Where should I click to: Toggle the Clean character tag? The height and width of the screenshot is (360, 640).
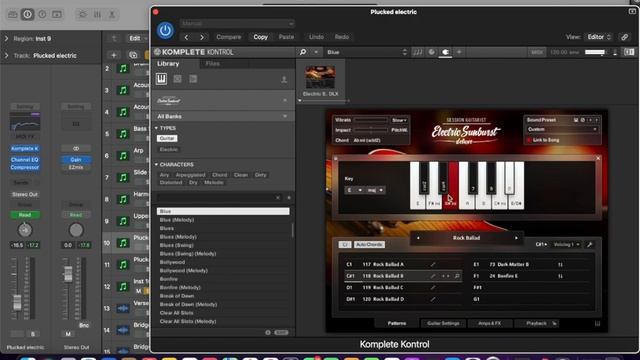point(241,175)
